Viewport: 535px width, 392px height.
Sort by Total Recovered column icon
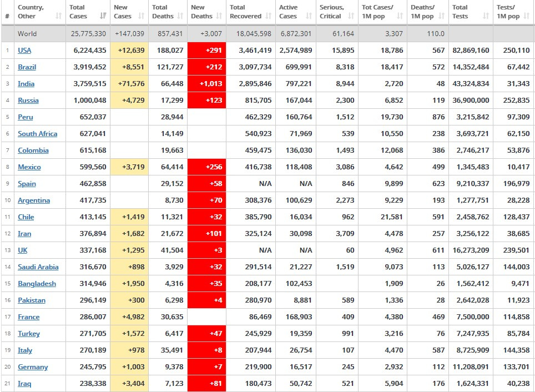269,16
